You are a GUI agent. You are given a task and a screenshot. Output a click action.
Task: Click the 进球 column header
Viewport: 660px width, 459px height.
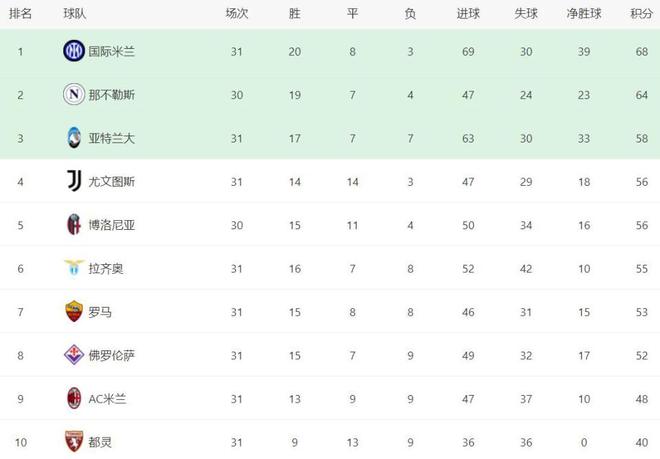(468, 14)
